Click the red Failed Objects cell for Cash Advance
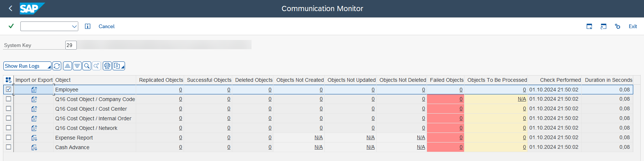This screenshot has height=161, width=644. [x=446, y=147]
